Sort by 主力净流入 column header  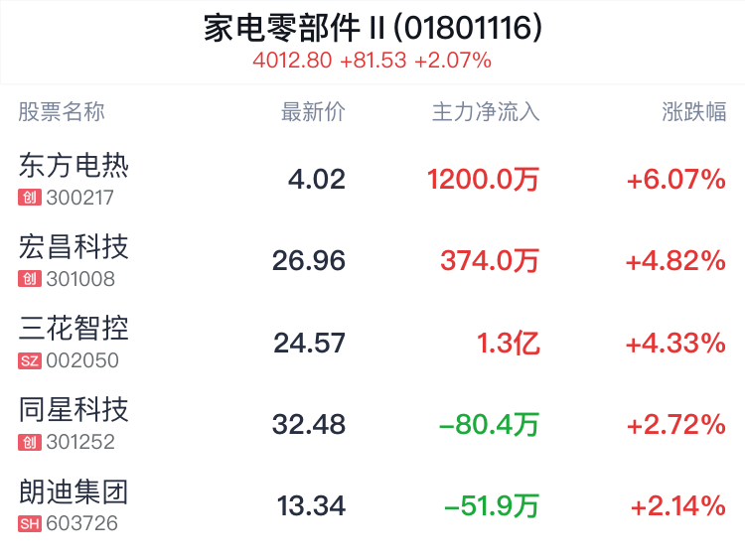click(486, 112)
